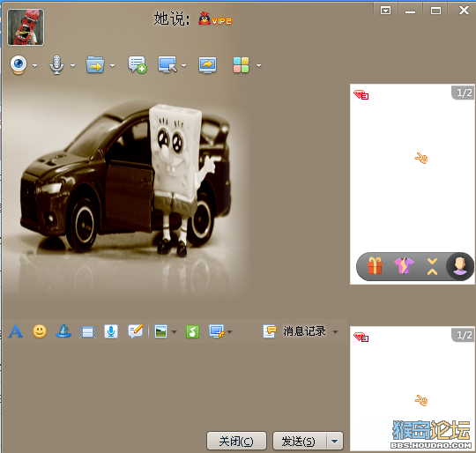Click the profile avatar round button
The image size is (476, 453).
[459, 266]
